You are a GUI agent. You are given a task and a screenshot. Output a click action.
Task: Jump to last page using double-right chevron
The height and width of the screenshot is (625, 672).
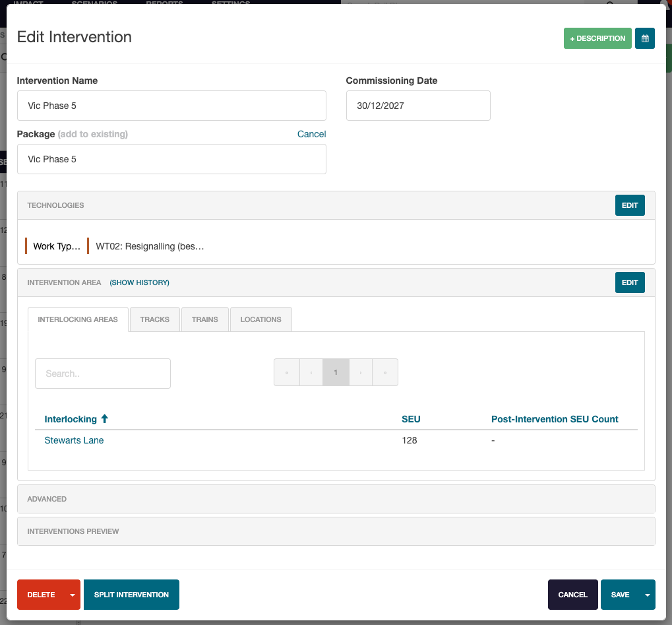click(384, 372)
